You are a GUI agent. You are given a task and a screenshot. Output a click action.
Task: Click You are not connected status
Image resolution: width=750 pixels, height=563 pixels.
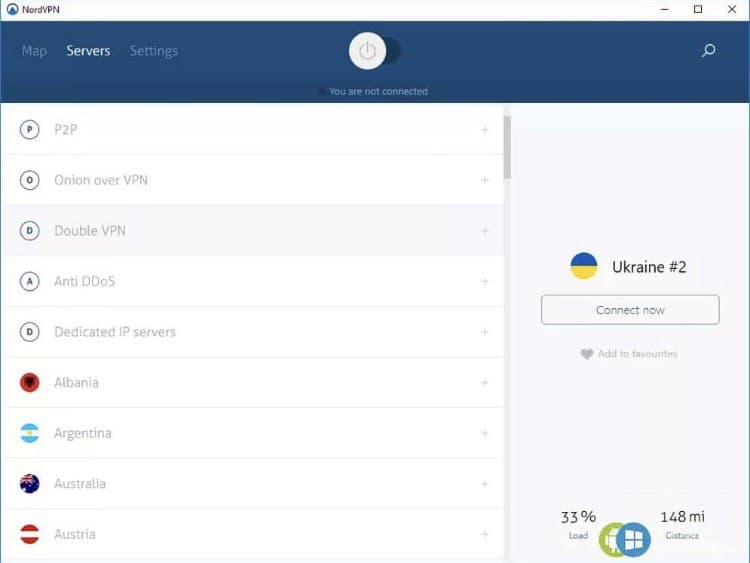[x=378, y=91]
